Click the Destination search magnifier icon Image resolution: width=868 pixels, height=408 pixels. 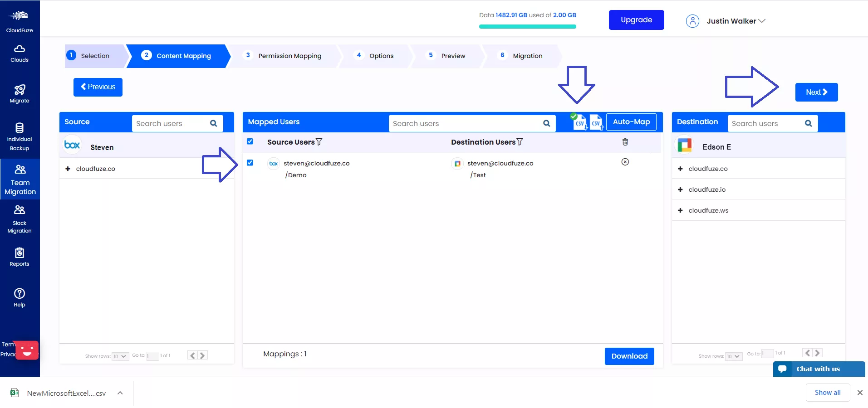pyautogui.click(x=809, y=123)
